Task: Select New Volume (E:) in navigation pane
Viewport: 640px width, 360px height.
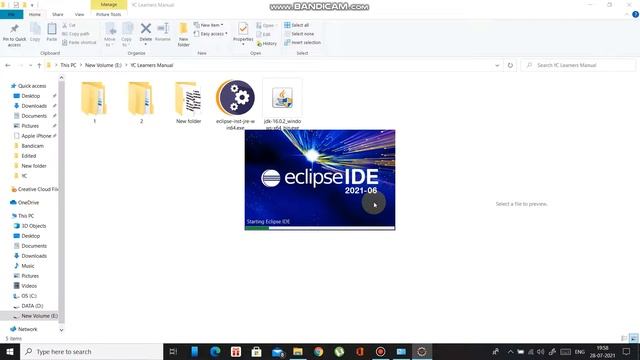Action: [39, 316]
